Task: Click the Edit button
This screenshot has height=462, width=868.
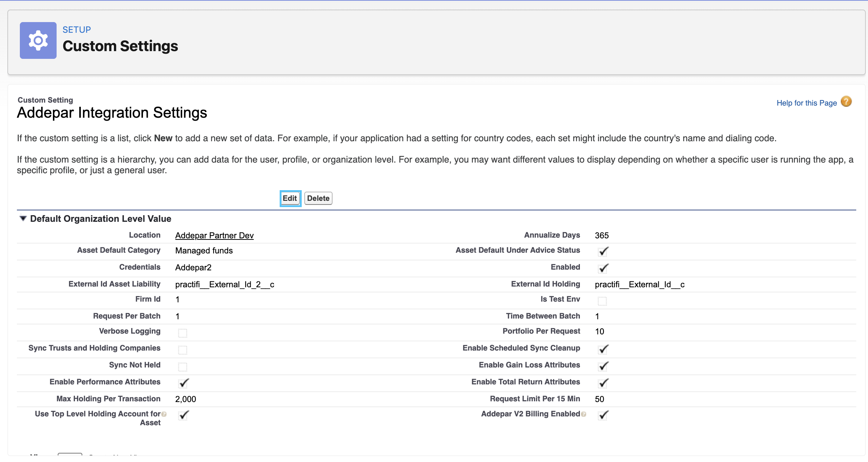Action: tap(290, 198)
